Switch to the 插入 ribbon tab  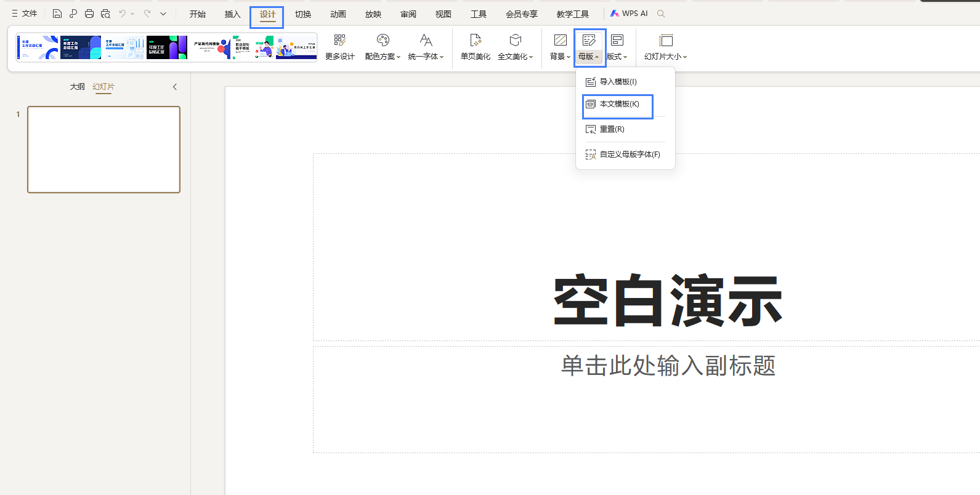tap(232, 14)
